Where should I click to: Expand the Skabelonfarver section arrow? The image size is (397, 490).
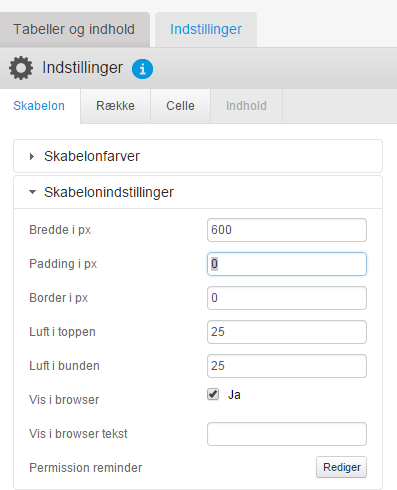pos(32,156)
